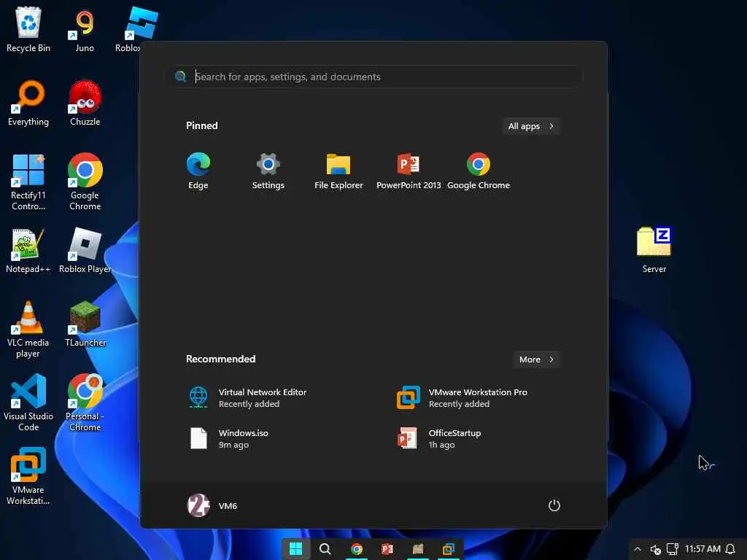Select the Roblox Player desktop shortcut

(85, 251)
